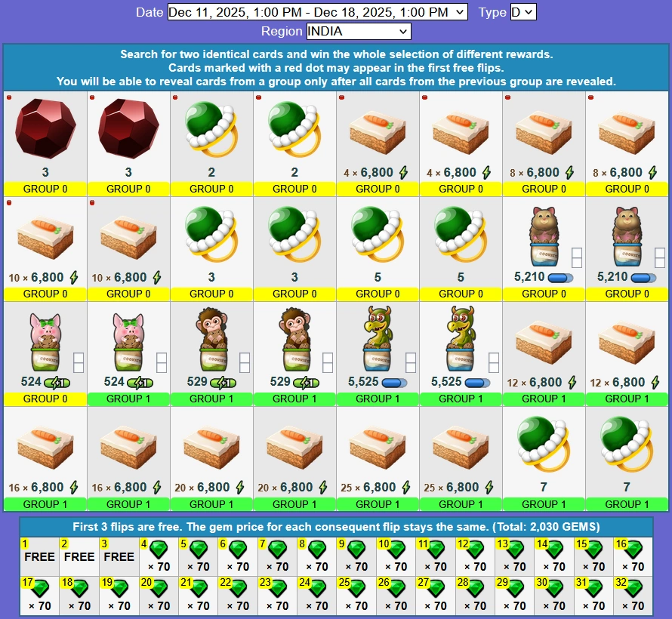Click the left ruby gem card labeled 3
Screen dimensions: 672x619
point(45,143)
